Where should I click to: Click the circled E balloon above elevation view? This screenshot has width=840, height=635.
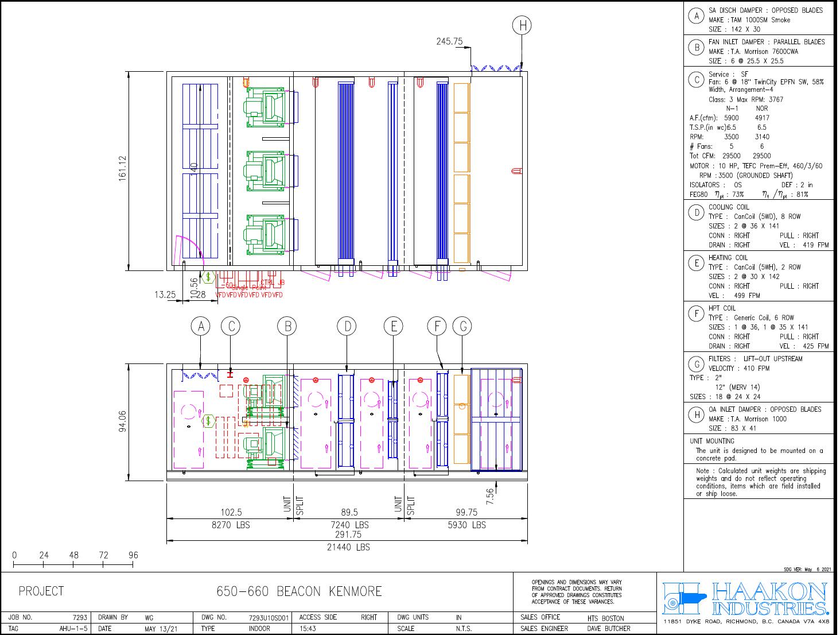(394, 327)
